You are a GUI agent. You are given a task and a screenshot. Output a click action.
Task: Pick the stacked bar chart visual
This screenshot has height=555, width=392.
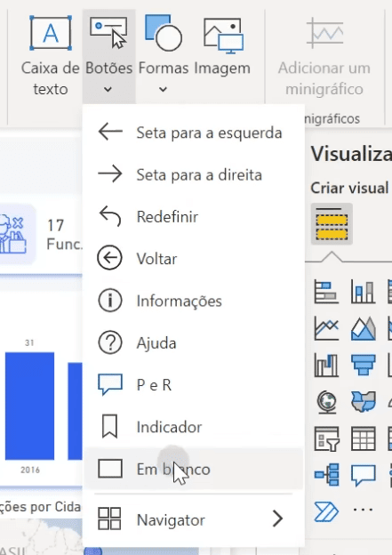pos(326,292)
